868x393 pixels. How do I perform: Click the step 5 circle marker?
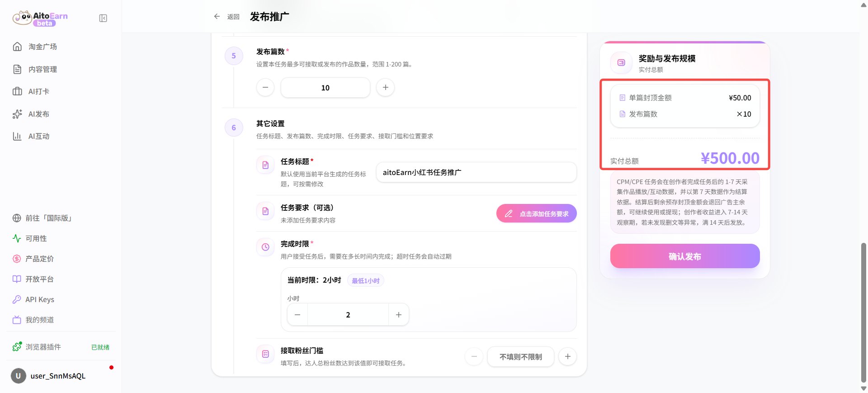pos(234,56)
